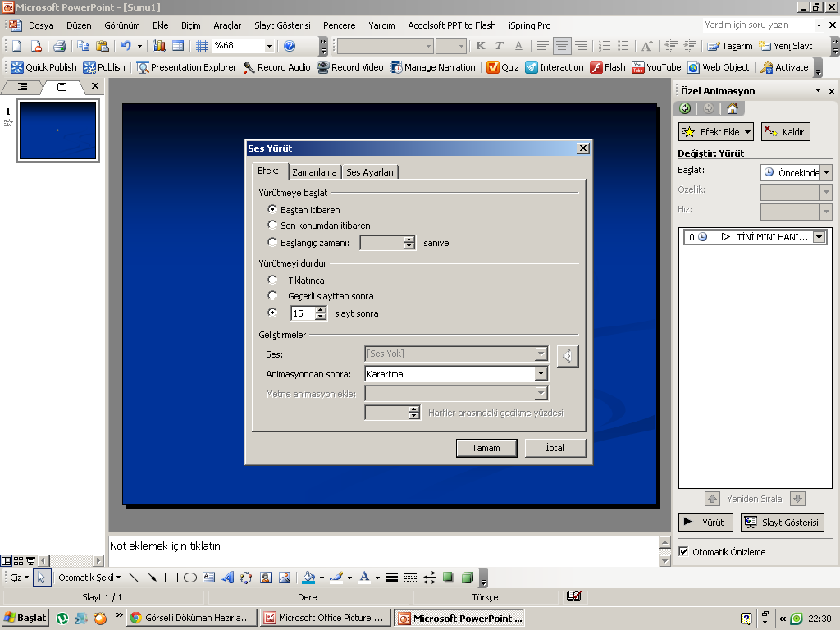Select the 'Tıklatınca' radio option
Viewport: 840px width, 630px height.
tap(272, 281)
